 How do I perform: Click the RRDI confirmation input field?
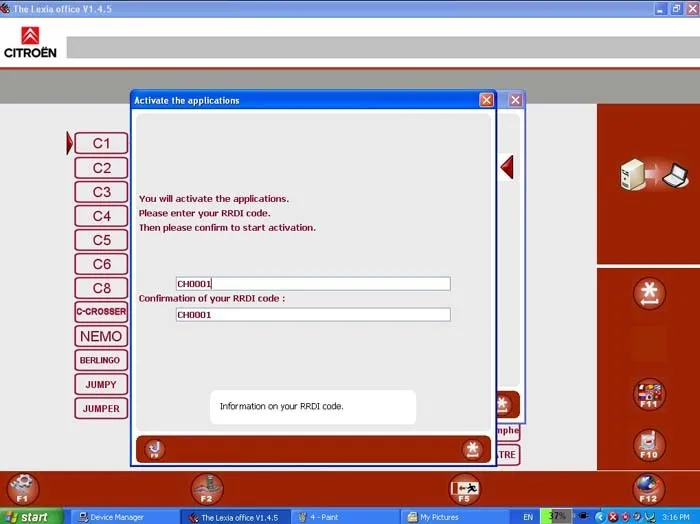click(x=313, y=315)
